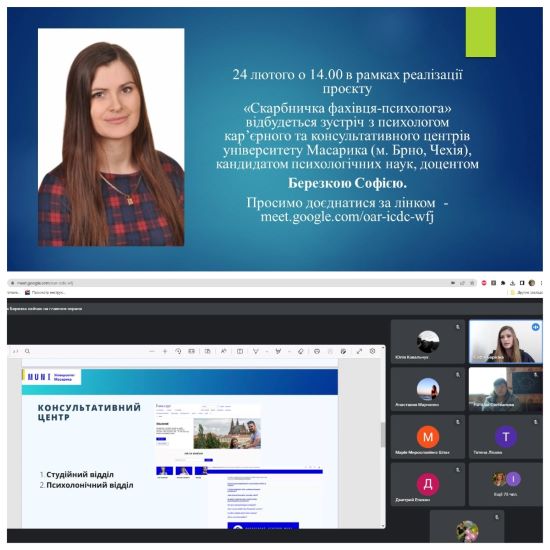Screen dimensions: 550x550
Task: Zoom in the shared PDF with plus icon
Action: (x=165, y=351)
